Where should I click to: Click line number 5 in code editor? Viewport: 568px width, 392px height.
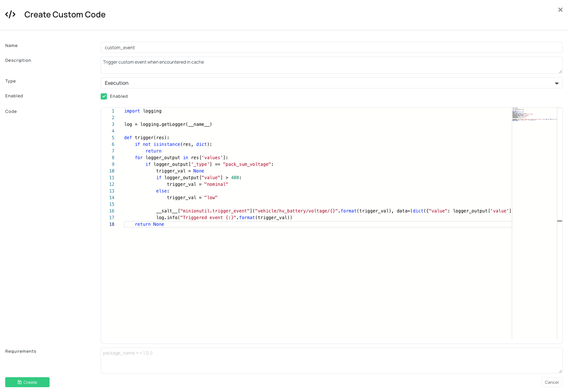113,138
